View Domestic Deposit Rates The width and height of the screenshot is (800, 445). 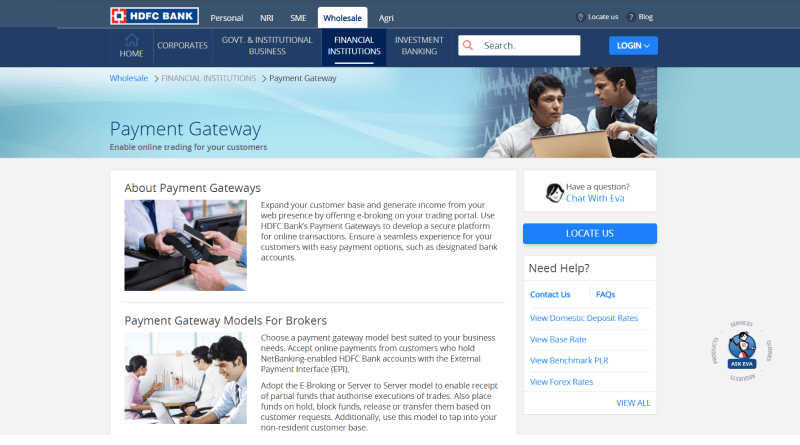[584, 318]
